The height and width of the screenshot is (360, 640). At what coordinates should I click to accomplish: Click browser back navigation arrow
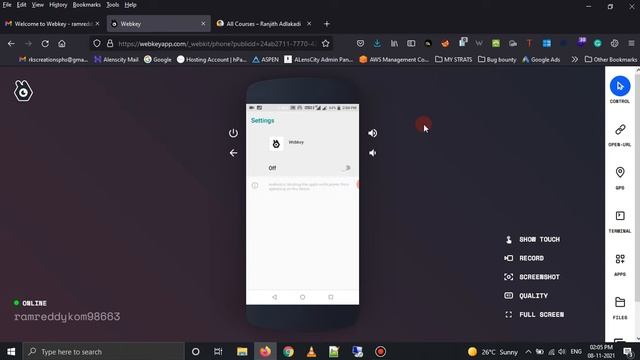[11, 43]
